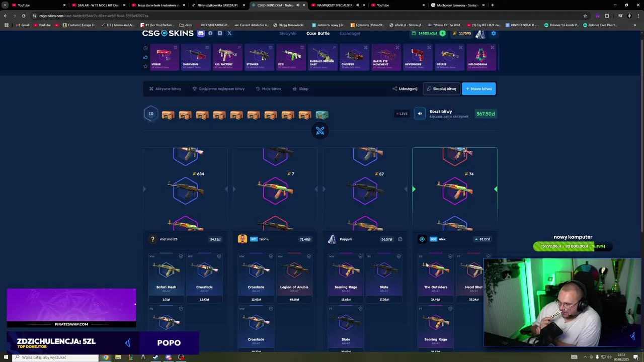Click Poppyn's smiley emoji icon
Image resolution: width=644 pixels, height=362 pixels.
pyautogui.click(x=400, y=239)
